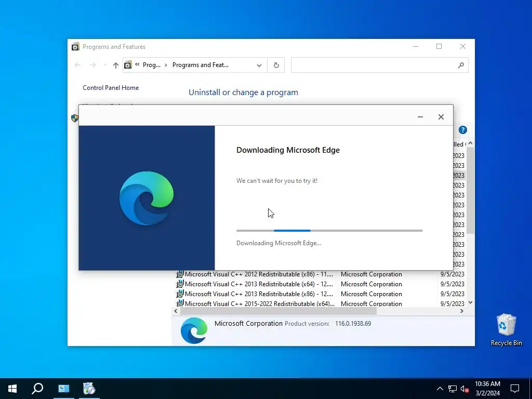This screenshot has width=532, height=399.
Task: Maximize the Programs and Features window
Action: coord(439,46)
